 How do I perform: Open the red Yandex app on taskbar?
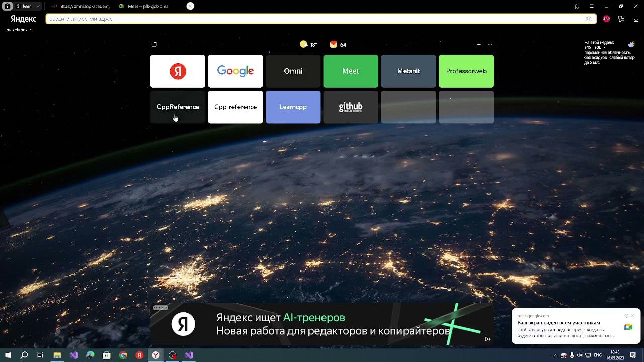[x=139, y=355]
